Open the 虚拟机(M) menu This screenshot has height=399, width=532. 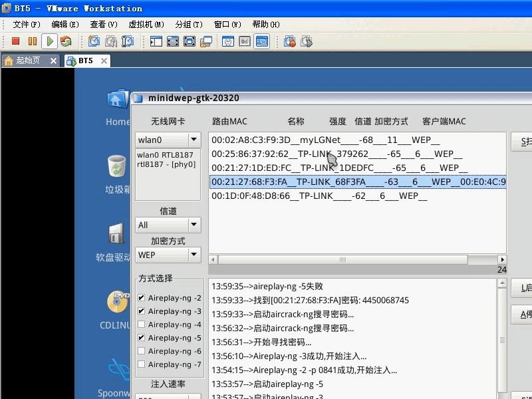coord(146,25)
